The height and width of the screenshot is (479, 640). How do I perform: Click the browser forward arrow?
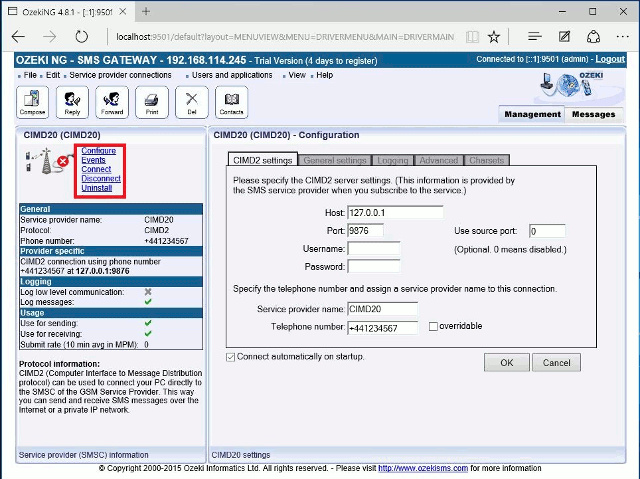[x=50, y=37]
